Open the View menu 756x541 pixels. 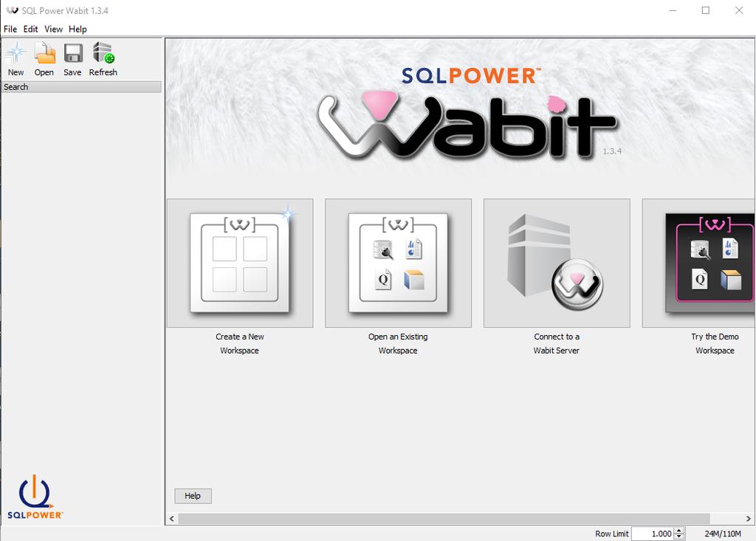(x=53, y=29)
